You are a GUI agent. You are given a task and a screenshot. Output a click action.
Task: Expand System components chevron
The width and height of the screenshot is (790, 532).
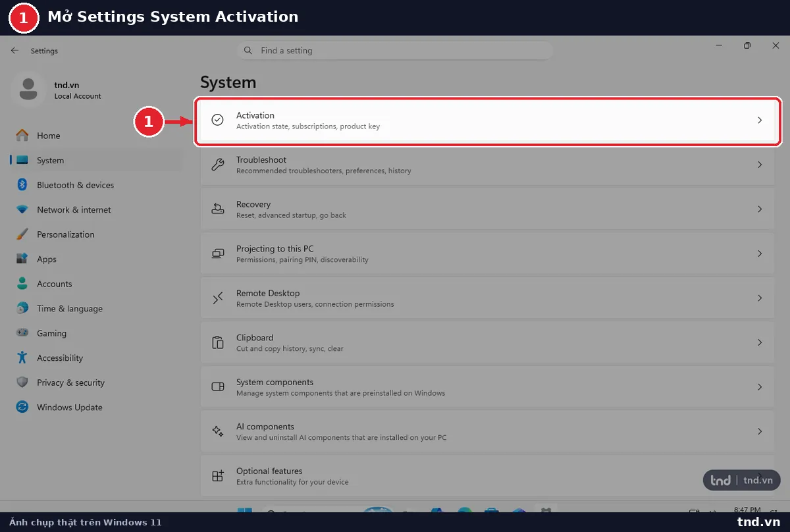click(760, 387)
